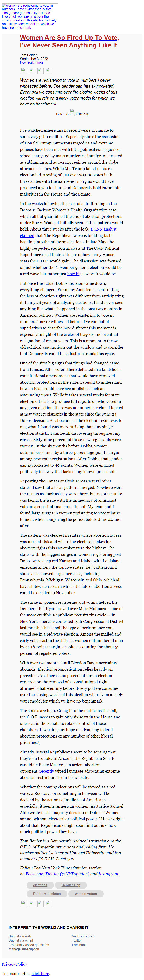Click the first share icon below the tags
Screen dimensions: 144x980
coord(24,903)
